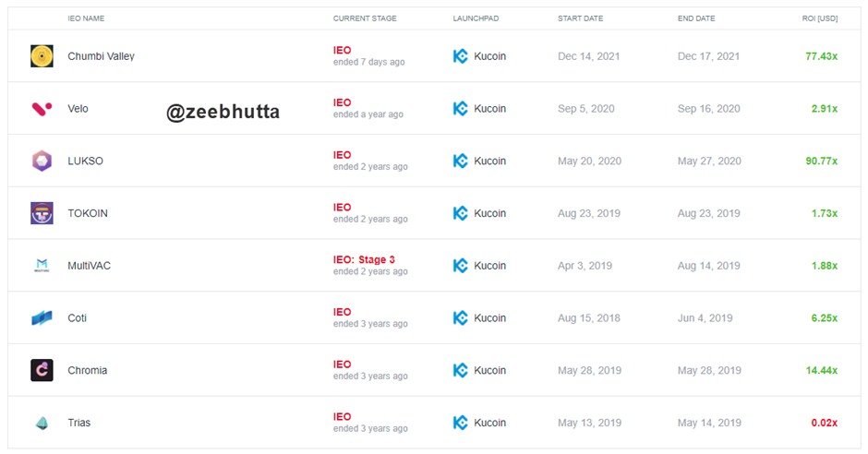
Task: Click the 90.77x ROI value for LUKSO
Action: point(822,161)
